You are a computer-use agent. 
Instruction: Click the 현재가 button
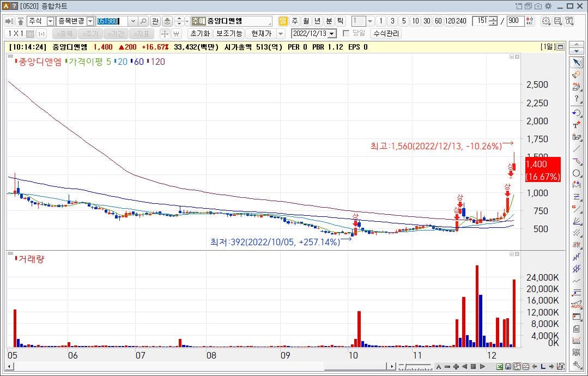[262, 34]
